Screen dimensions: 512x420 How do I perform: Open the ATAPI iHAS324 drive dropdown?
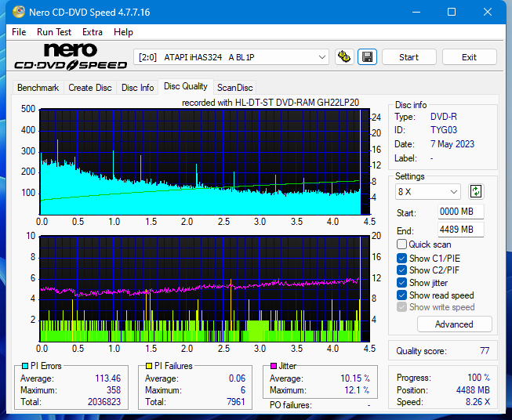click(x=232, y=57)
